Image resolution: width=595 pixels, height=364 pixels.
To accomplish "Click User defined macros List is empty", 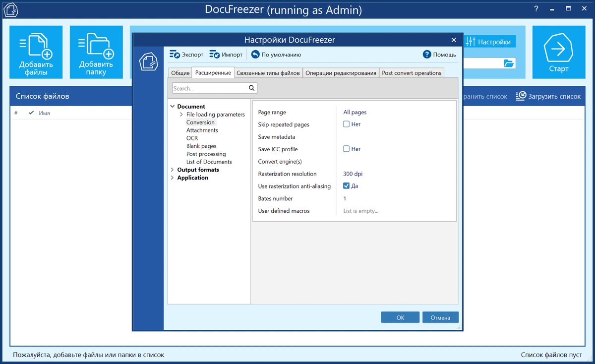I will point(360,211).
